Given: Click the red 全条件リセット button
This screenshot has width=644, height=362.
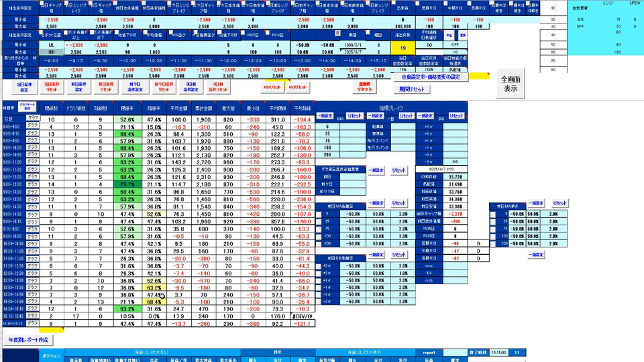Looking at the screenshot, I should click(364, 86).
